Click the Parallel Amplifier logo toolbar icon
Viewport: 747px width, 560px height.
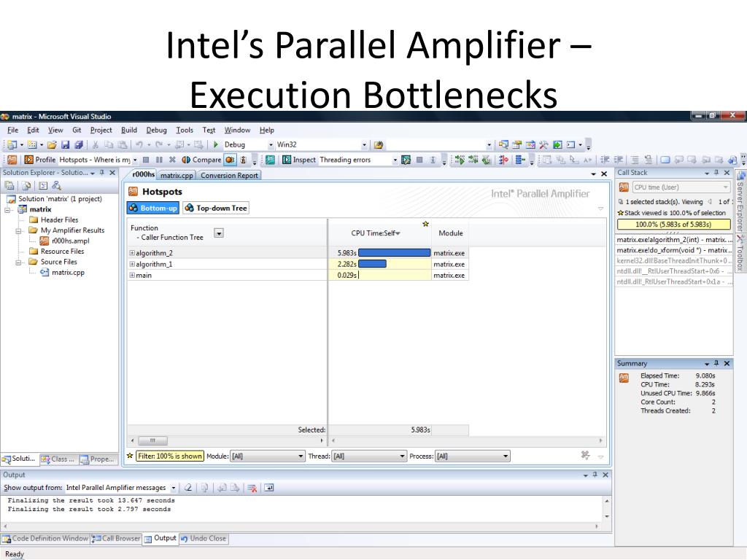point(12,160)
